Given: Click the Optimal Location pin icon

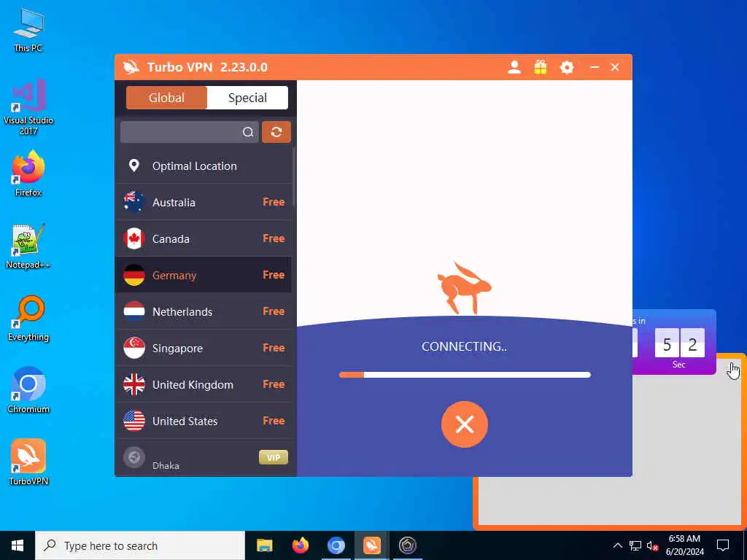Looking at the screenshot, I should (134, 166).
